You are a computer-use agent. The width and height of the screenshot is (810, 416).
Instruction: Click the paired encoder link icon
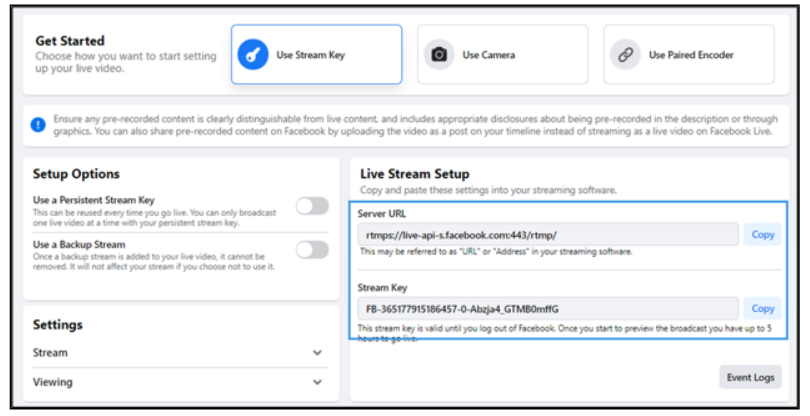tap(626, 54)
